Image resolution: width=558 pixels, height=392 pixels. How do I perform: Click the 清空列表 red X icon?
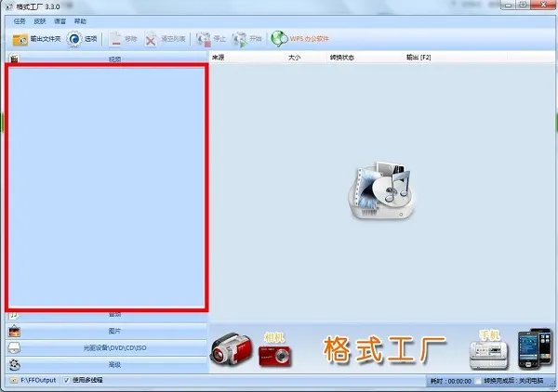tap(151, 40)
